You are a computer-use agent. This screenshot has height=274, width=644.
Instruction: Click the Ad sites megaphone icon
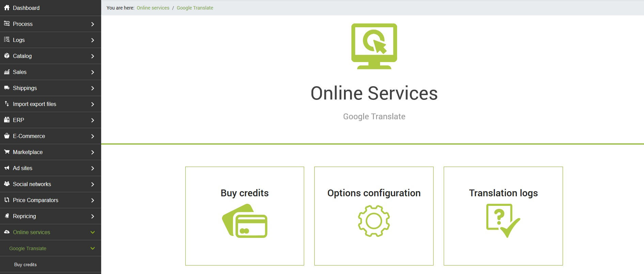pos(6,168)
